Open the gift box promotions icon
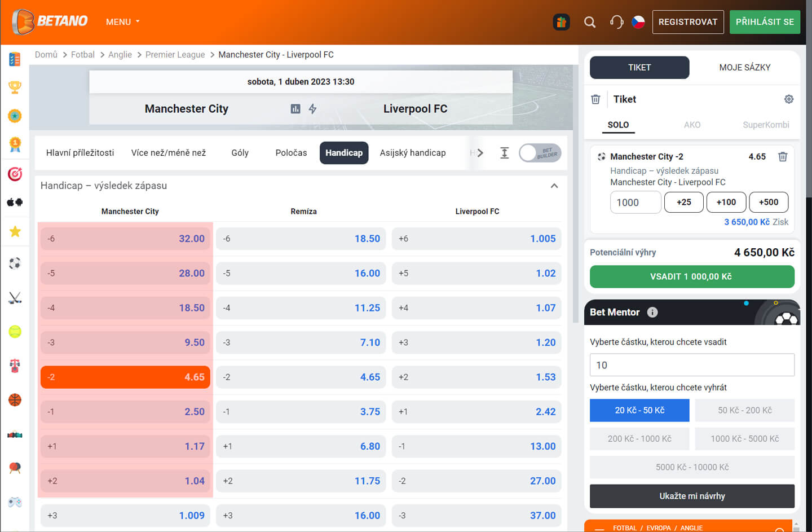 click(x=561, y=22)
